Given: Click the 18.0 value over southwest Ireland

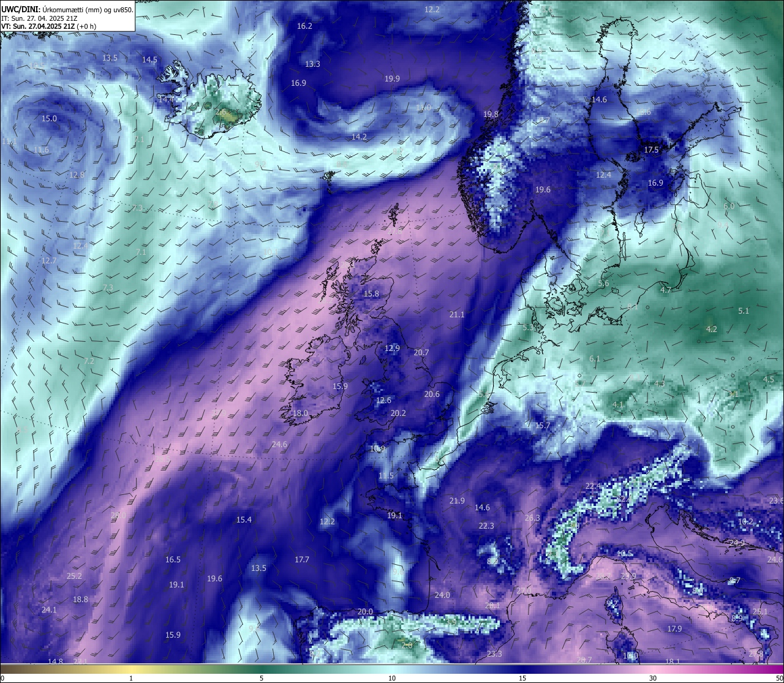Looking at the screenshot, I should (x=300, y=413).
